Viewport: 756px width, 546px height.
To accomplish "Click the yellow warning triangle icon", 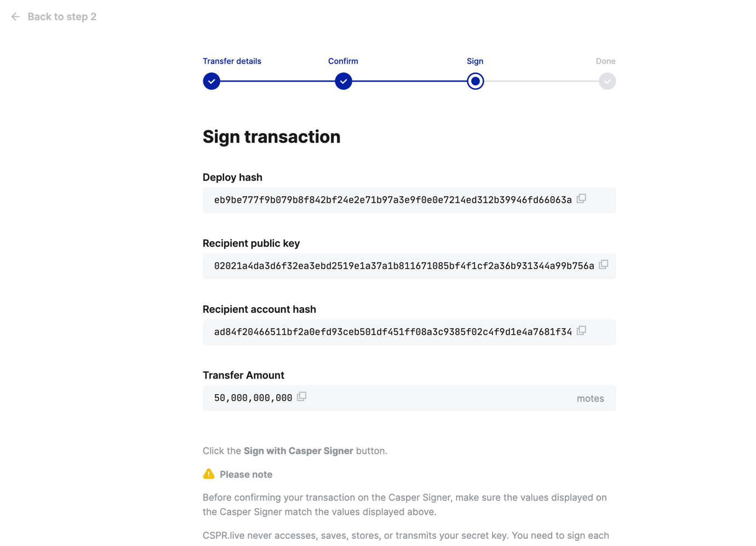I will [x=209, y=474].
